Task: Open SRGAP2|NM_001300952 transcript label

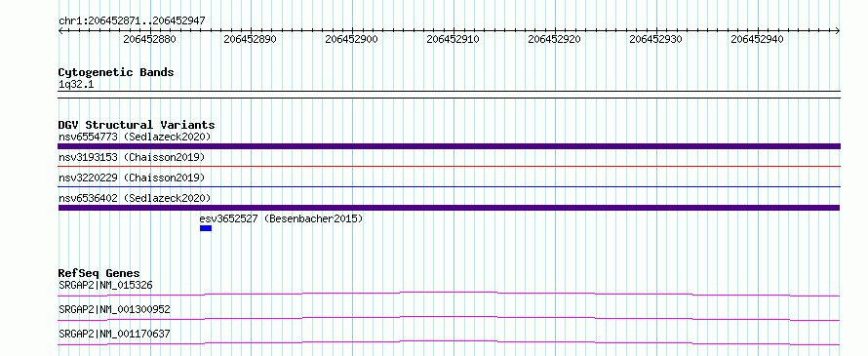Action: (x=114, y=309)
